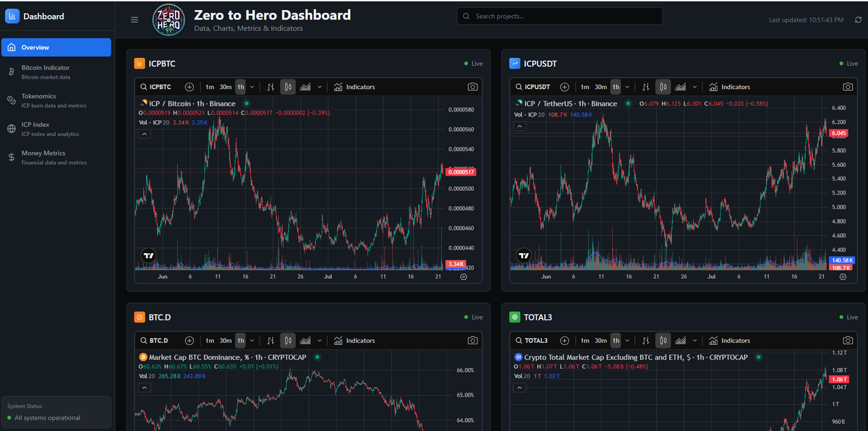The image size is (868, 431).
Task: Select Bars chart style on ICPBTC chart
Action: tap(271, 87)
